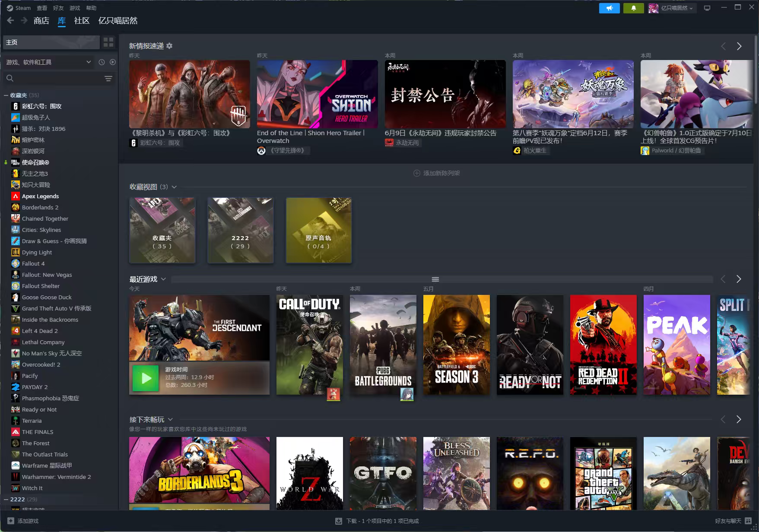Go back using the navigation back arrow
The width and height of the screenshot is (759, 532).
pyautogui.click(x=10, y=20)
